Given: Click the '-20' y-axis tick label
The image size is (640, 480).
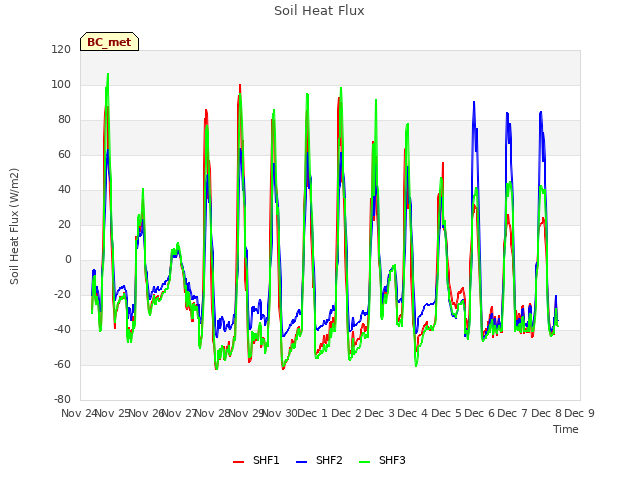Looking at the screenshot, I should point(62,294).
